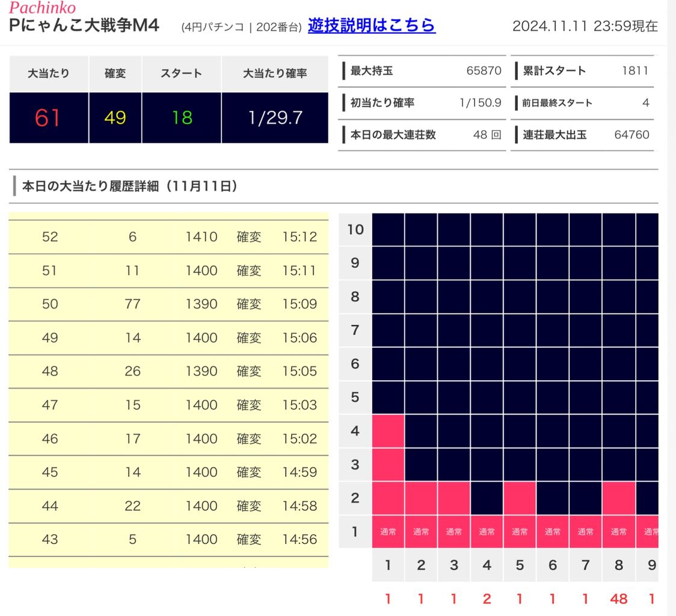Click chart row label 5
Screen dimensions: 676x616
355,397
